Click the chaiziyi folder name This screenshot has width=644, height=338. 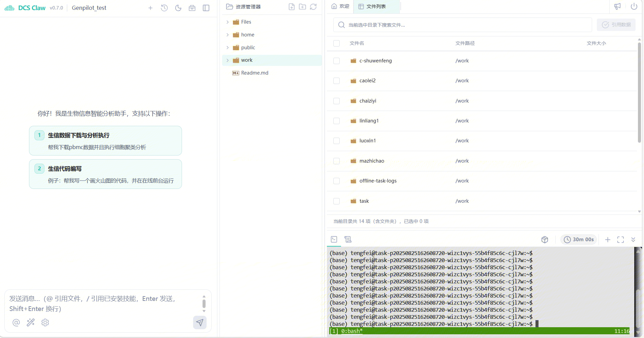tap(368, 101)
